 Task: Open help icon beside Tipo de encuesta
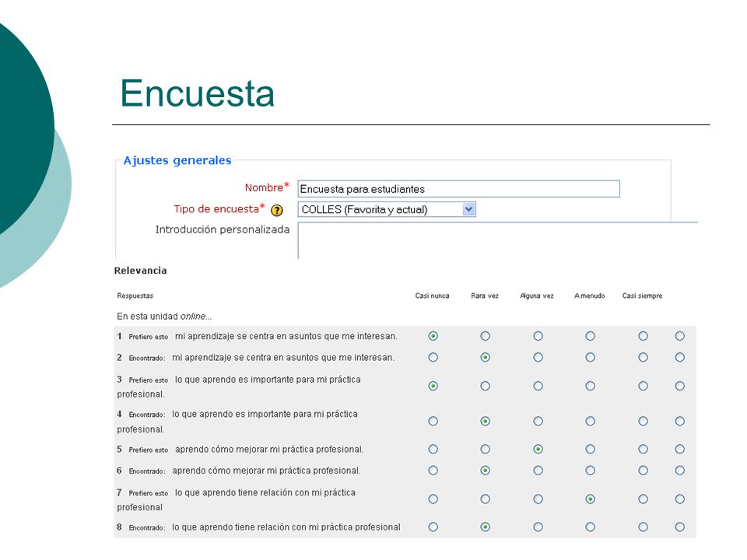(x=277, y=210)
